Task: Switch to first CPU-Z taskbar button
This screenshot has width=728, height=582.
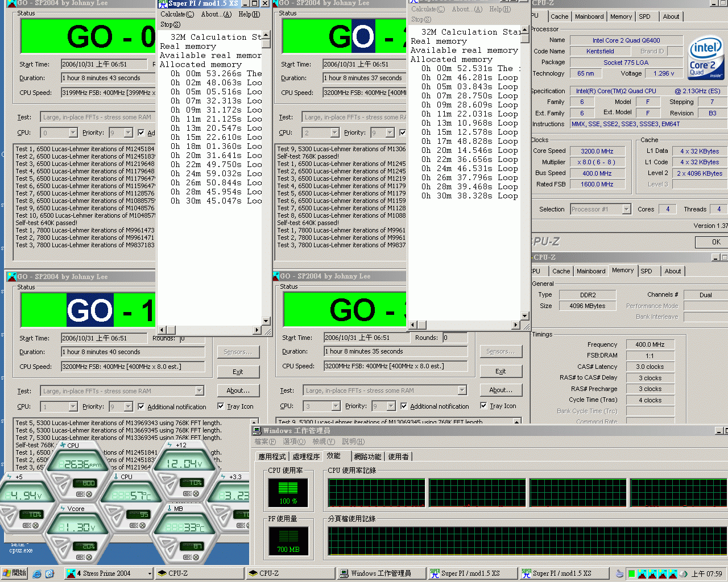Action: pyautogui.click(x=199, y=573)
